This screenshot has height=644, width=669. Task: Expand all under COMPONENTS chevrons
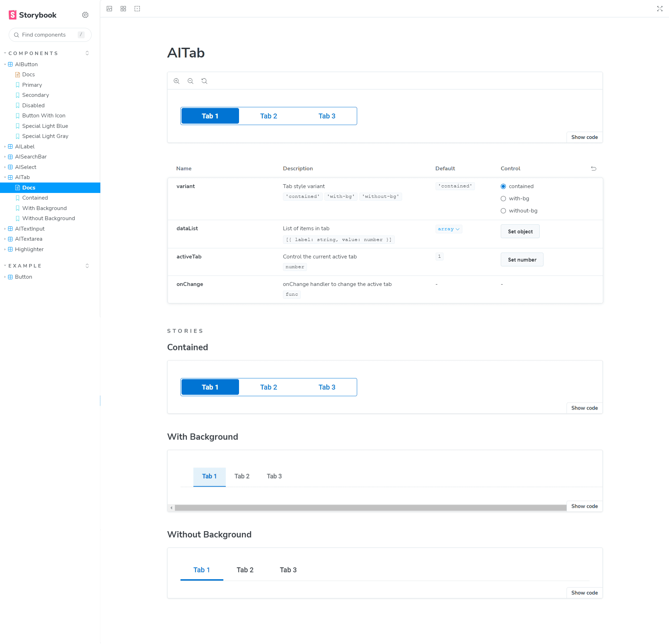(87, 53)
